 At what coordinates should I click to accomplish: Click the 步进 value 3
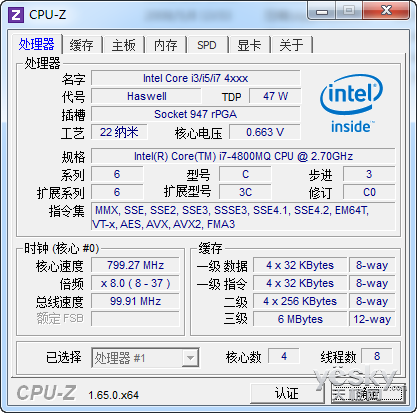(x=369, y=174)
